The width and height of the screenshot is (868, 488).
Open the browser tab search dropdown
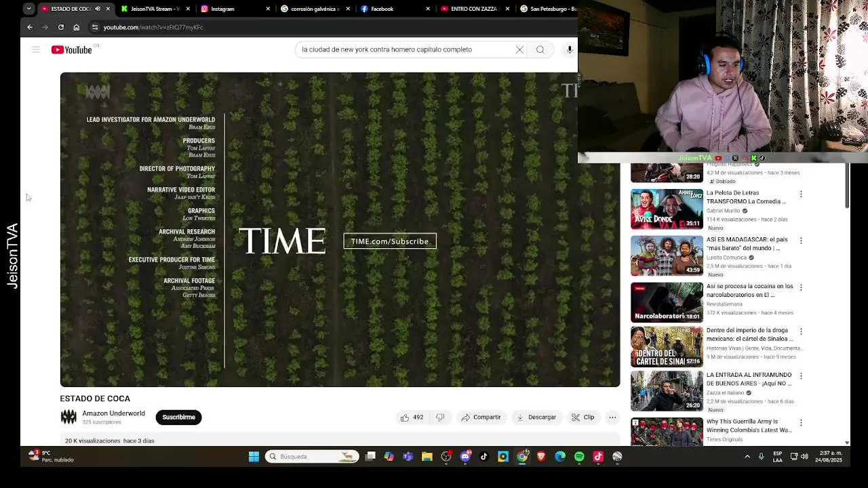coord(28,9)
